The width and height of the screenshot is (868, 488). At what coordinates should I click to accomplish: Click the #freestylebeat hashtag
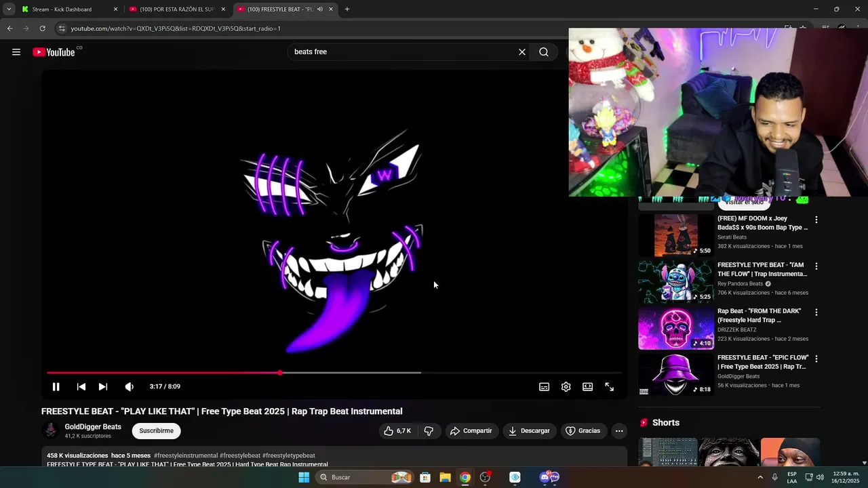240,455
